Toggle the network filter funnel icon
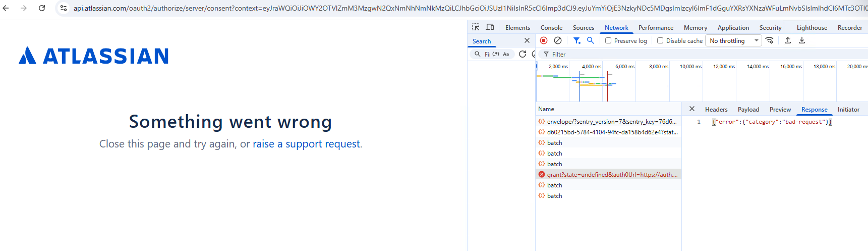 click(577, 40)
